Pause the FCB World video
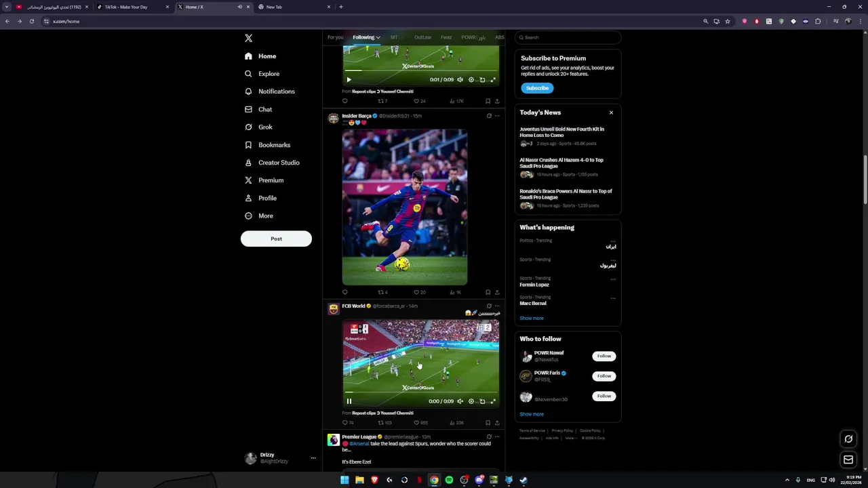 tap(349, 401)
